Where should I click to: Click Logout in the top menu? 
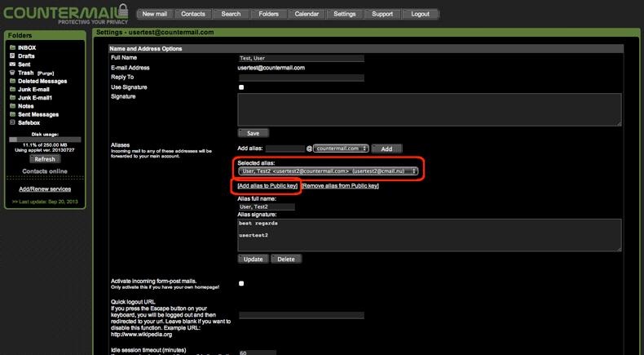[x=420, y=14]
